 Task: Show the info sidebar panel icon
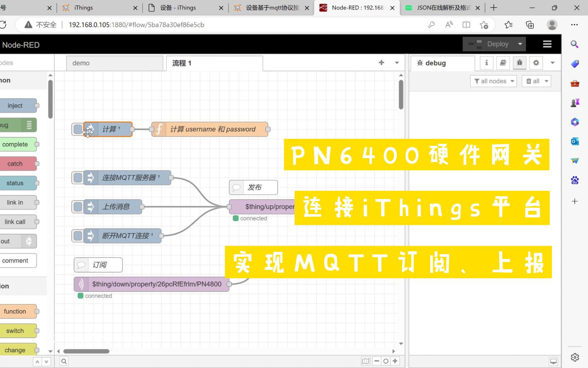pyautogui.click(x=487, y=63)
